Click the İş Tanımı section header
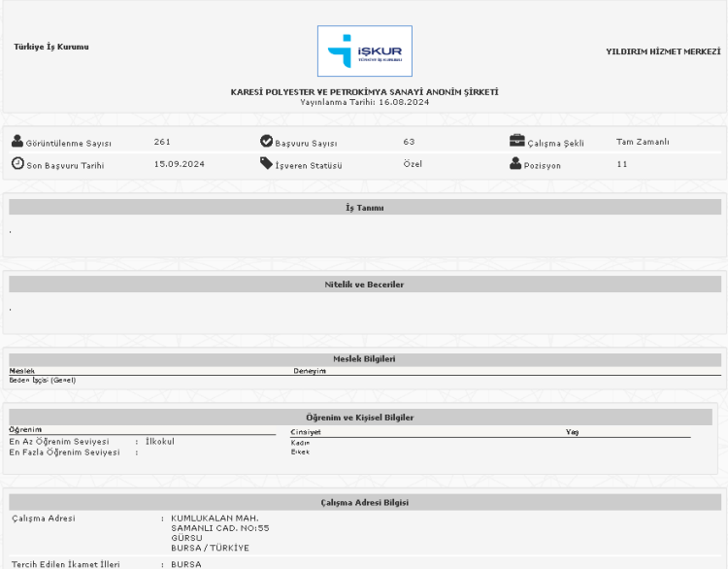This screenshot has height=569, width=728. point(364,208)
